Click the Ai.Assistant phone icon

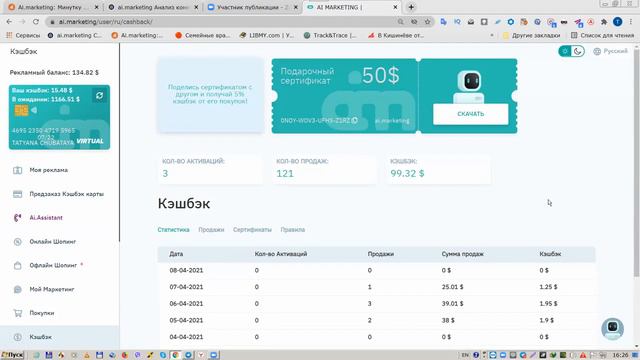[18, 218]
